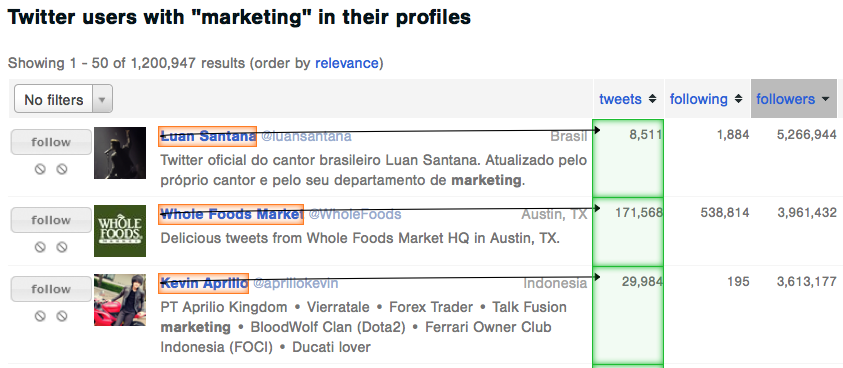Click first block icon under Whole Foods follow
This screenshot has width=843, height=368.
coord(40,247)
